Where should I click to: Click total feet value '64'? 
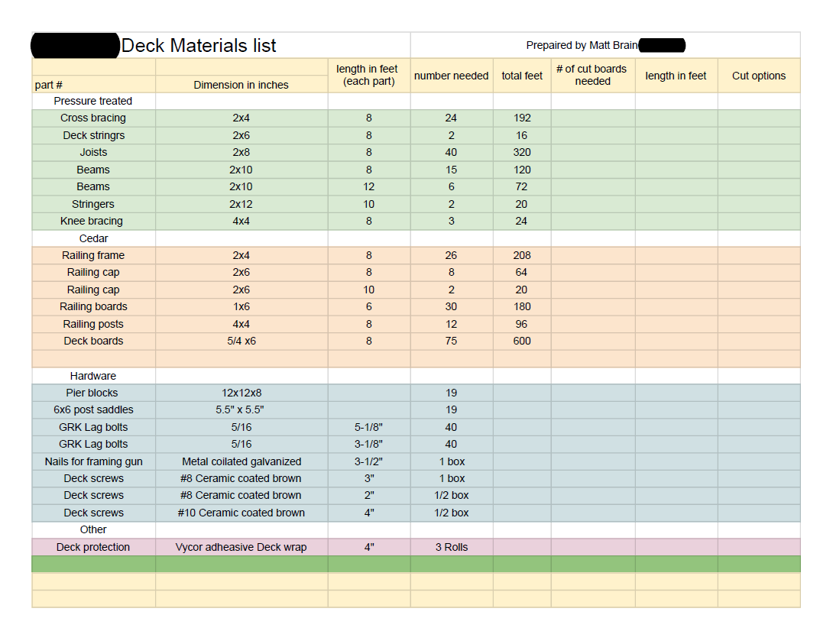521,273
